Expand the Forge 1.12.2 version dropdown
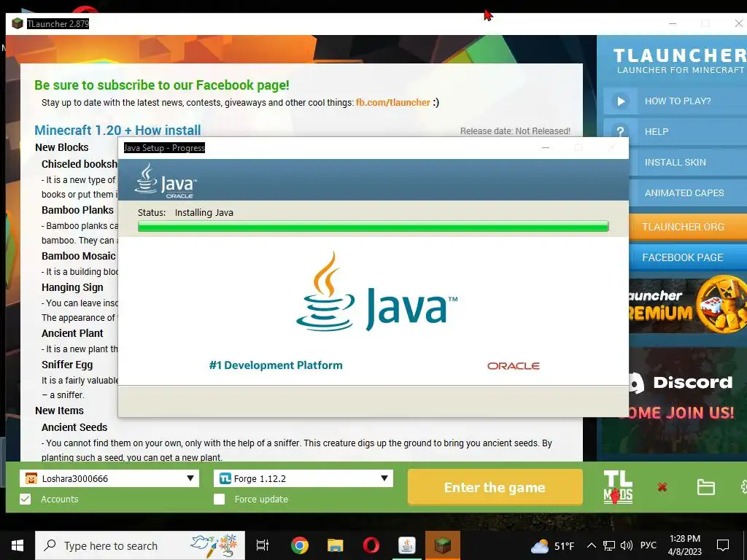 pos(384,478)
